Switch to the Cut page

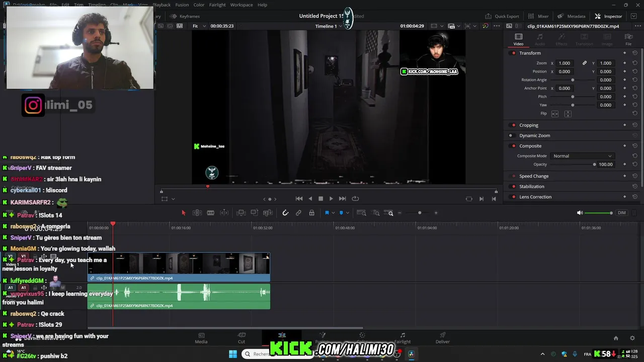pyautogui.click(x=242, y=338)
